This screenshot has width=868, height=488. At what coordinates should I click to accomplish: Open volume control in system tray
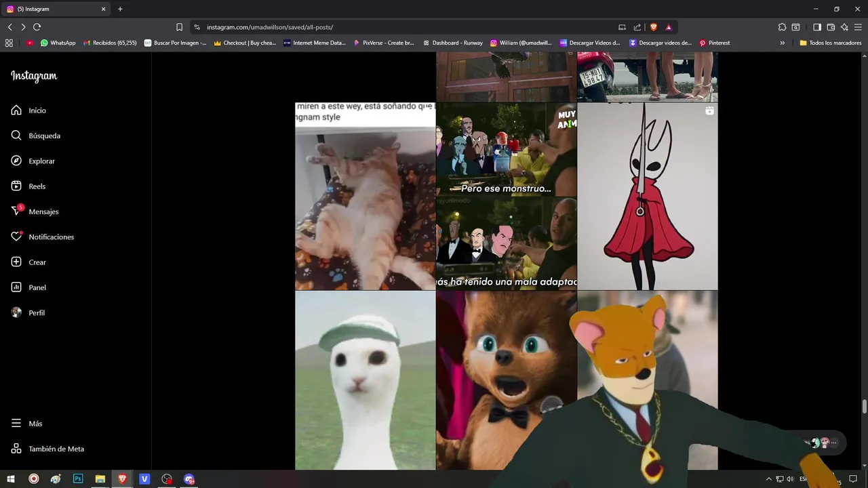pos(790,479)
